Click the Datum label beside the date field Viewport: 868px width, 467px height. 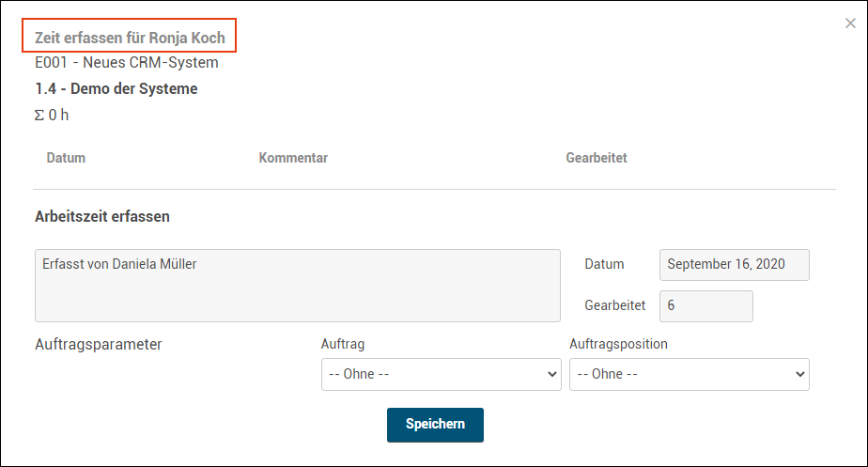[604, 264]
